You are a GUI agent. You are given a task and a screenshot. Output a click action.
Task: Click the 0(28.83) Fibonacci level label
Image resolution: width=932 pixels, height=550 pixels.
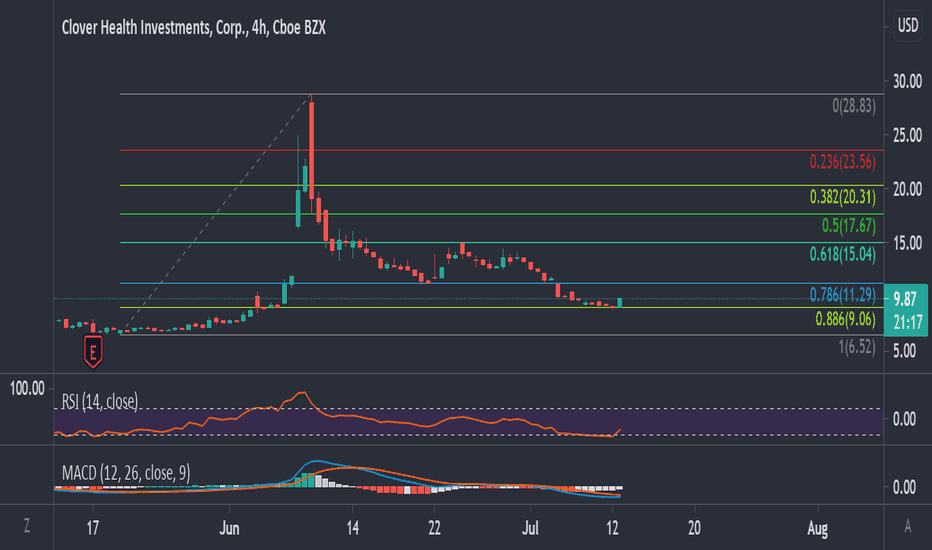pos(854,106)
